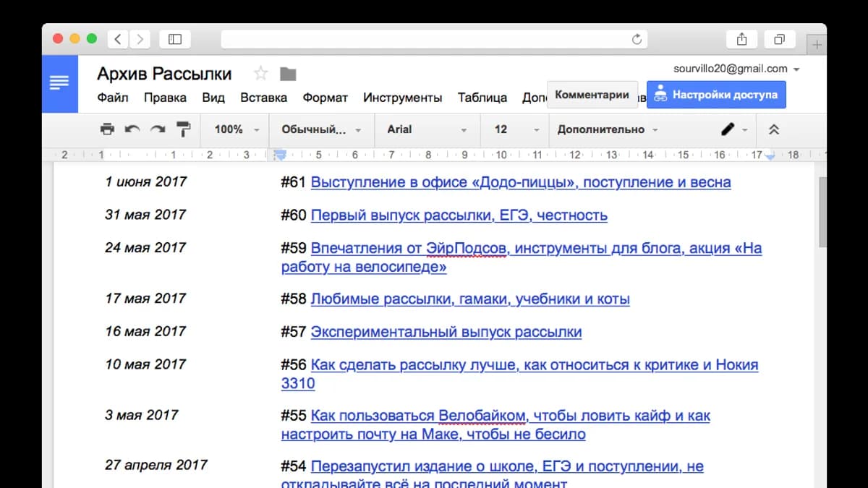Click the Настройки доступа button
This screenshot has width=868, height=488.
pos(716,95)
